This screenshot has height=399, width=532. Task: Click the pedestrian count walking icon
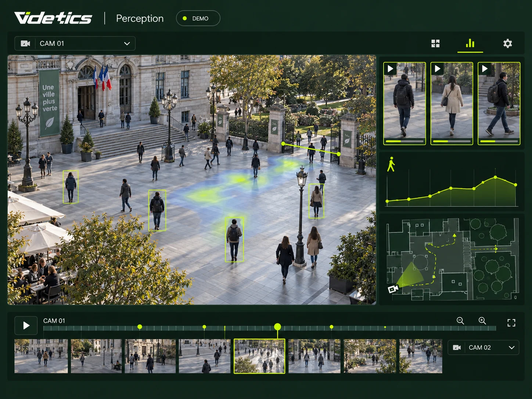[x=391, y=164]
